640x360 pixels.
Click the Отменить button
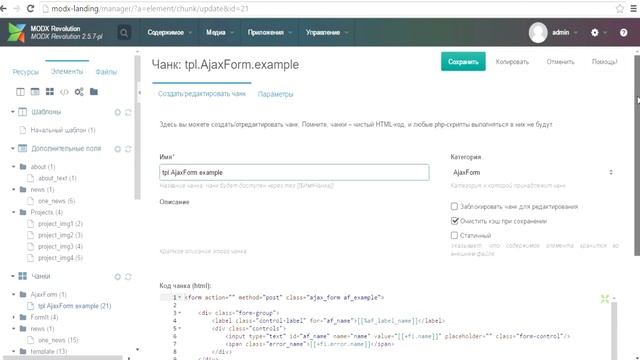point(560,62)
